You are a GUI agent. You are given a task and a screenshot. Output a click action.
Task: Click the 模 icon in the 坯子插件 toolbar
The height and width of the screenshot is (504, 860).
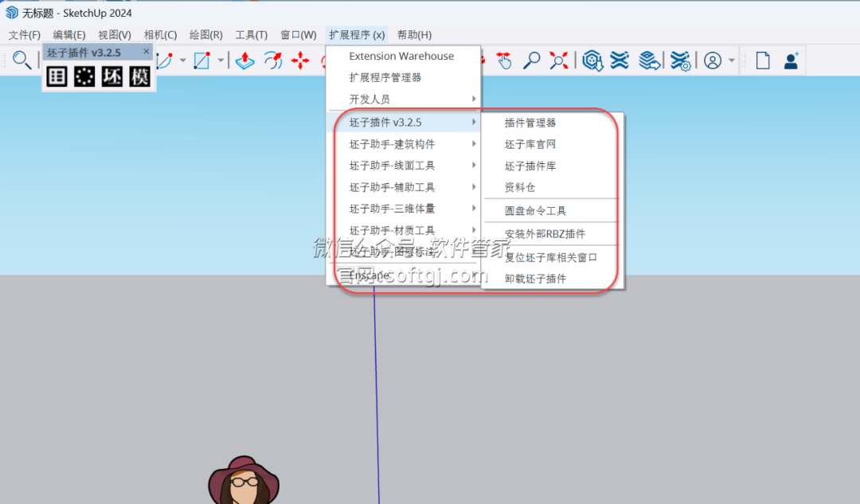coord(139,76)
